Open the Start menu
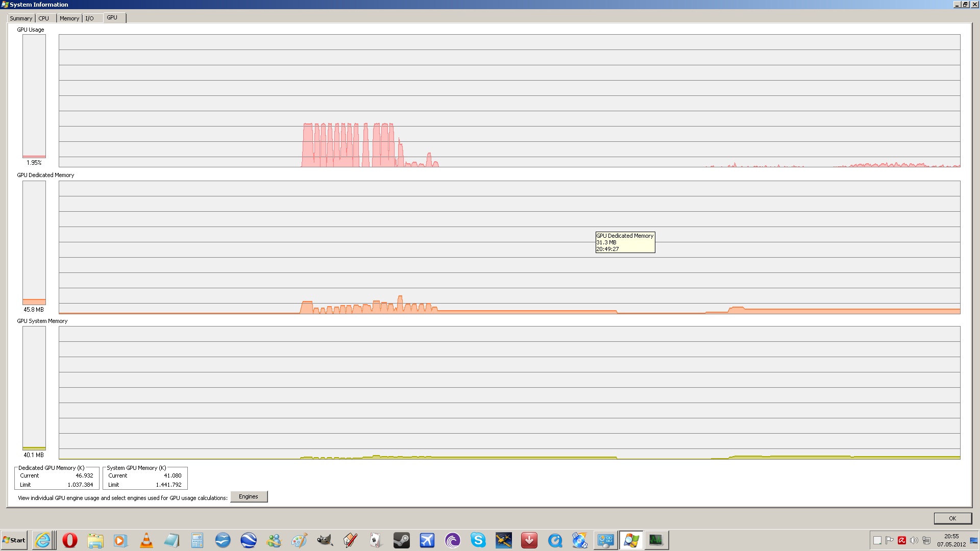The height and width of the screenshot is (551, 980). click(14, 540)
